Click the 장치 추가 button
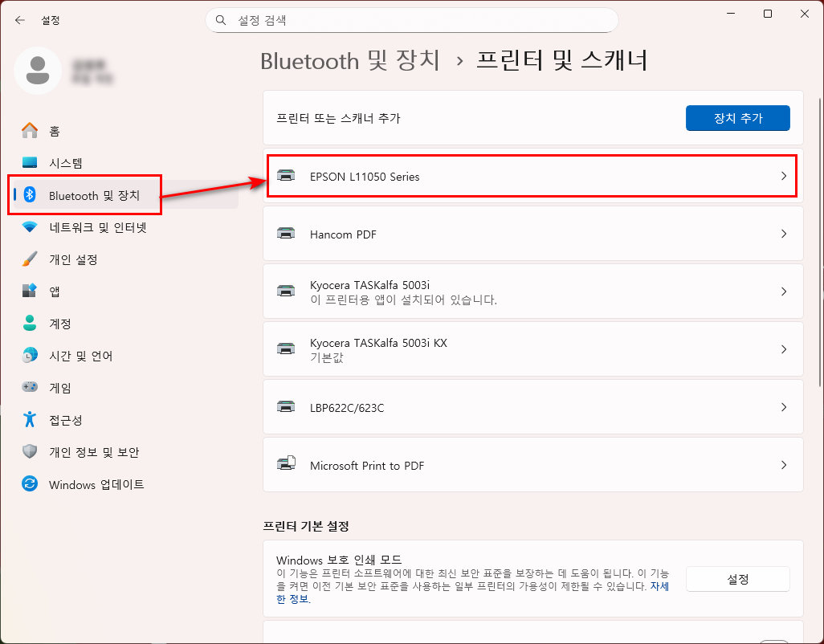The height and width of the screenshot is (644, 824). pos(737,118)
